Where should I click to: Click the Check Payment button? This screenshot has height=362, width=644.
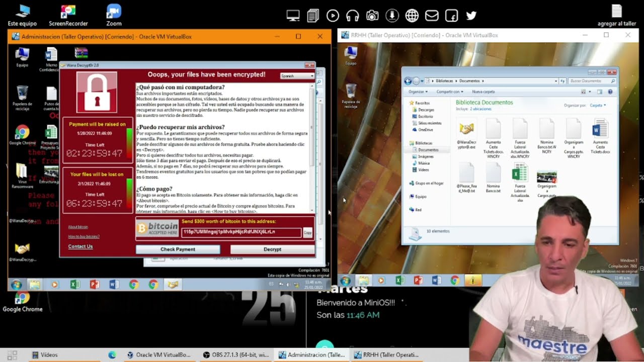178,249
